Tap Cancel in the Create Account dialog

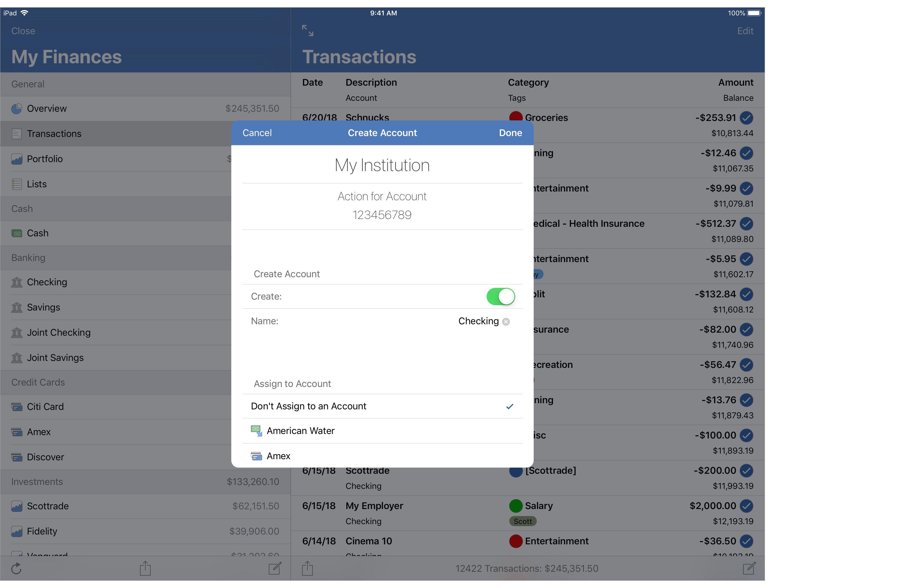point(257,133)
